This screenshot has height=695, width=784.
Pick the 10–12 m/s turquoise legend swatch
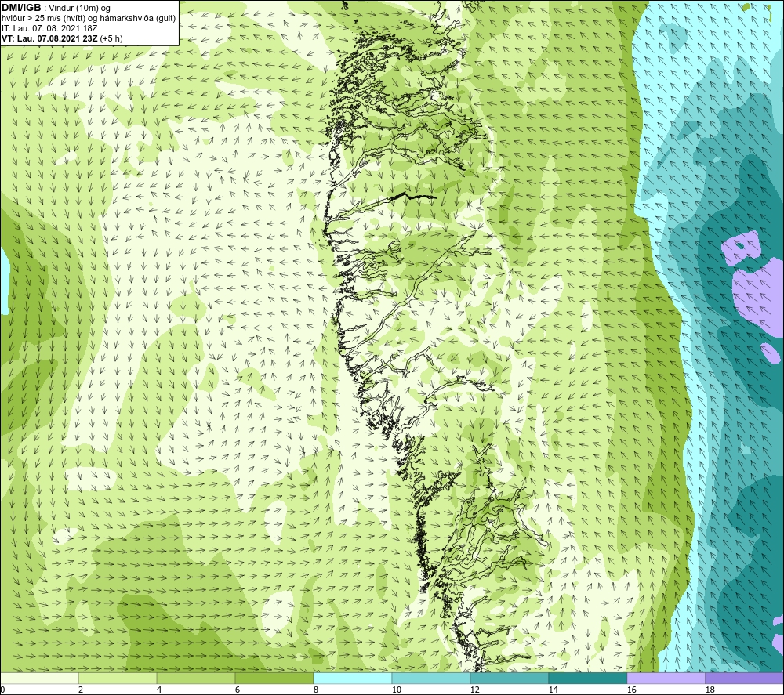pyautogui.click(x=431, y=678)
